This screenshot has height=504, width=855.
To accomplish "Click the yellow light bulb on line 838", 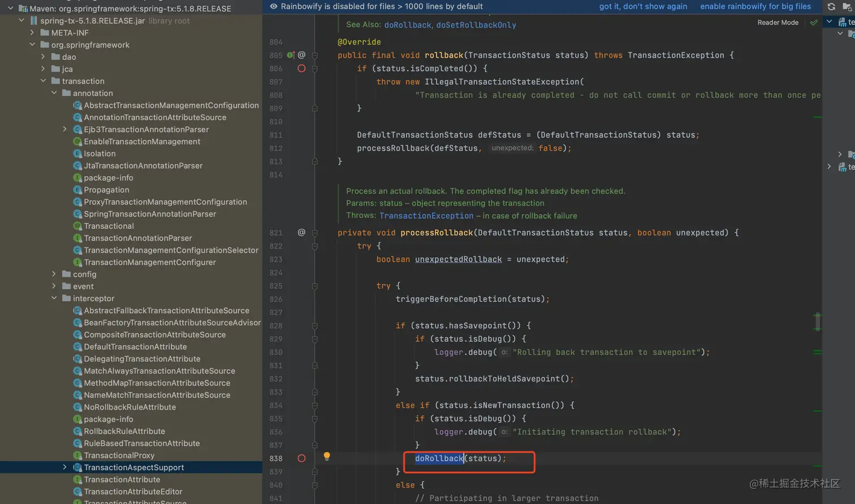I will point(327,456).
